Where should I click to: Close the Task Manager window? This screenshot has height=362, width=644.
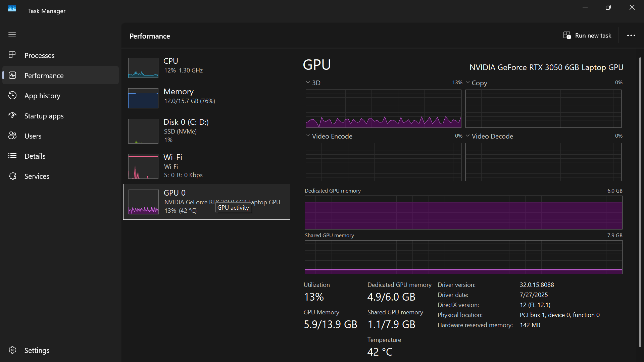[x=632, y=7]
